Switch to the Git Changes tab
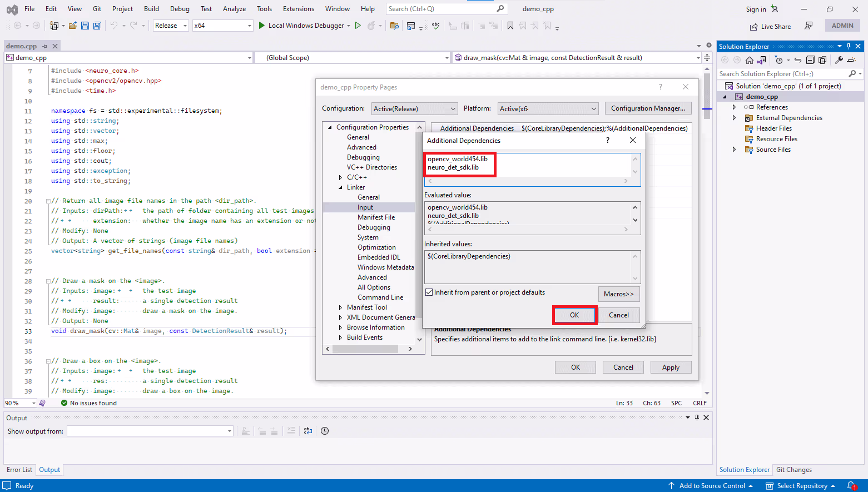The image size is (868, 492). click(794, 470)
